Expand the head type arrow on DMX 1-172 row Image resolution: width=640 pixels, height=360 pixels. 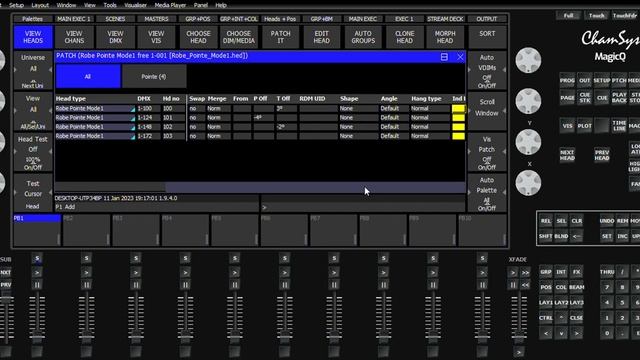[133, 137]
